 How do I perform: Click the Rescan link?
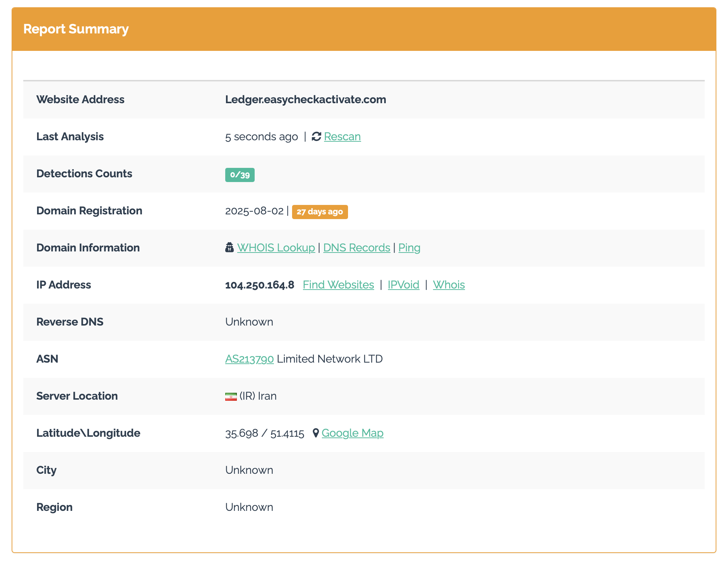pyautogui.click(x=342, y=137)
